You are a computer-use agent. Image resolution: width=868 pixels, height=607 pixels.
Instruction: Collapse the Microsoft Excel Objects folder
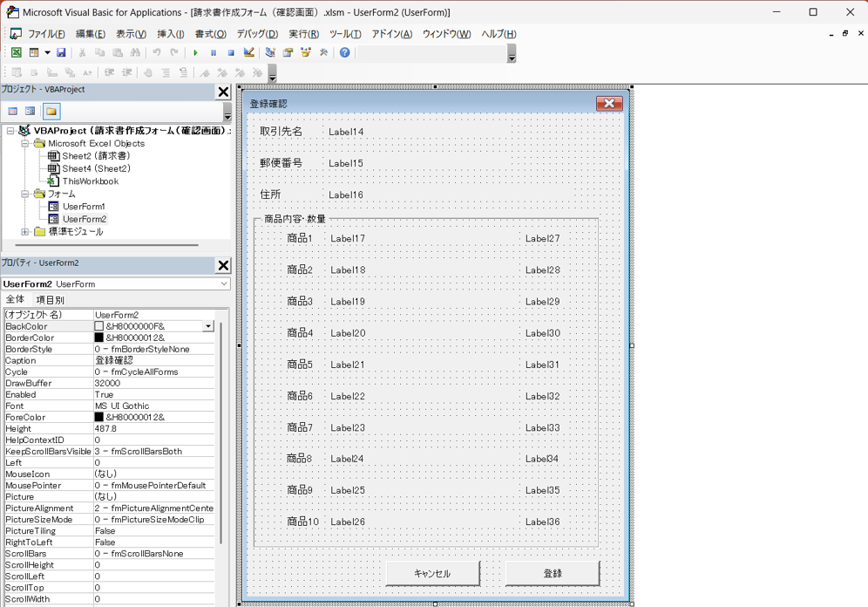pyautogui.click(x=25, y=144)
